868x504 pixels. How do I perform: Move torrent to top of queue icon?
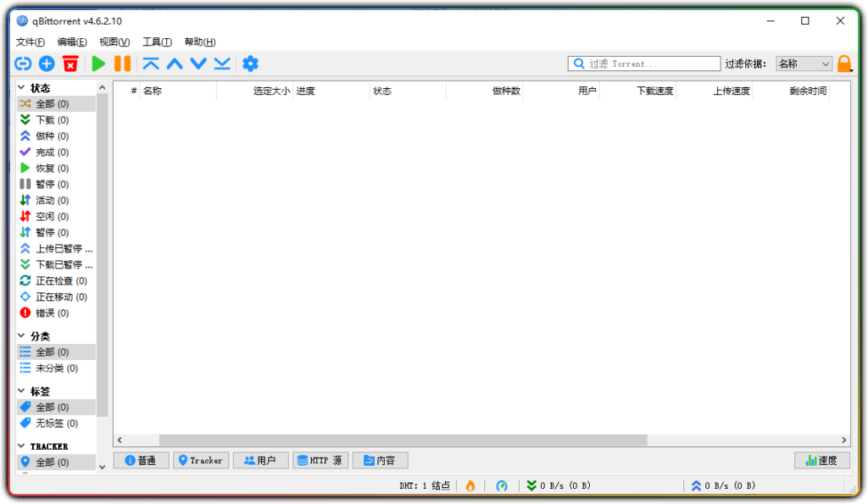point(151,64)
